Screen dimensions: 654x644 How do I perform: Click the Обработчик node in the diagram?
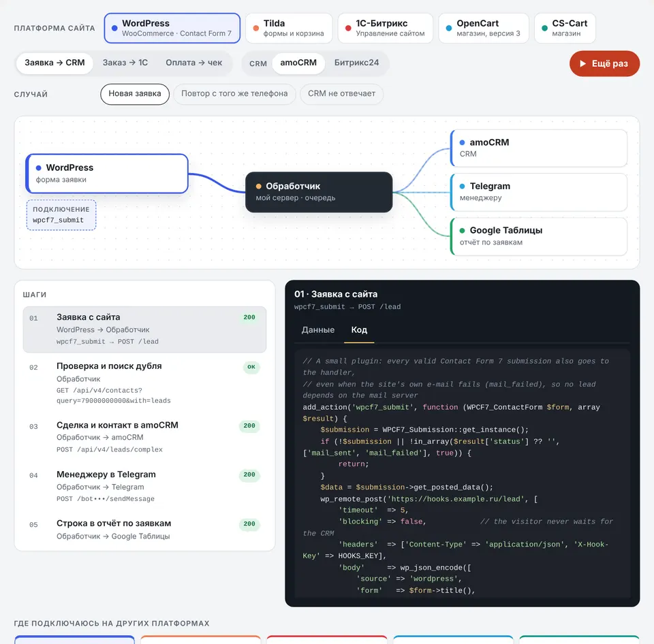click(319, 192)
